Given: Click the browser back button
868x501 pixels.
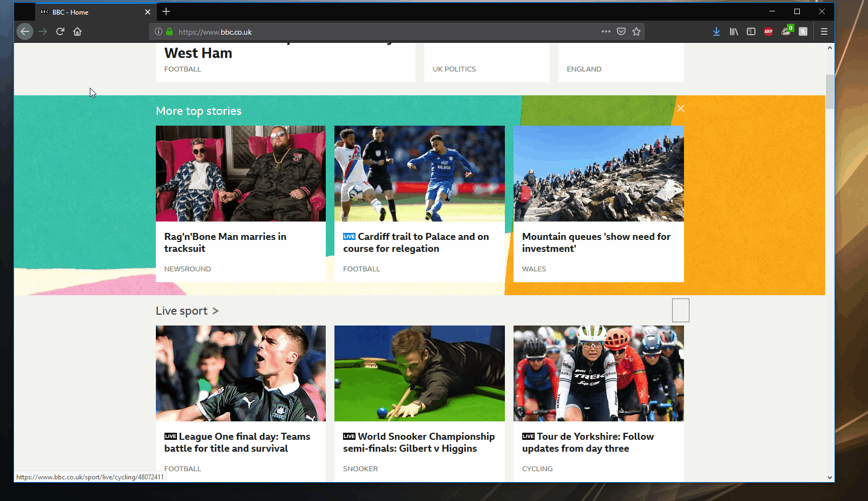Looking at the screenshot, I should point(25,31).
